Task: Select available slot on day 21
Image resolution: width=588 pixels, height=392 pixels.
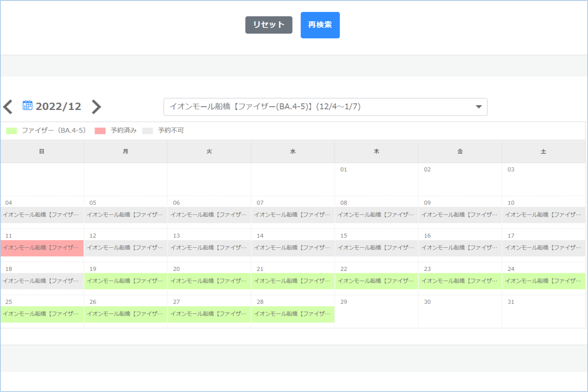Action: (x=293, y=281)
